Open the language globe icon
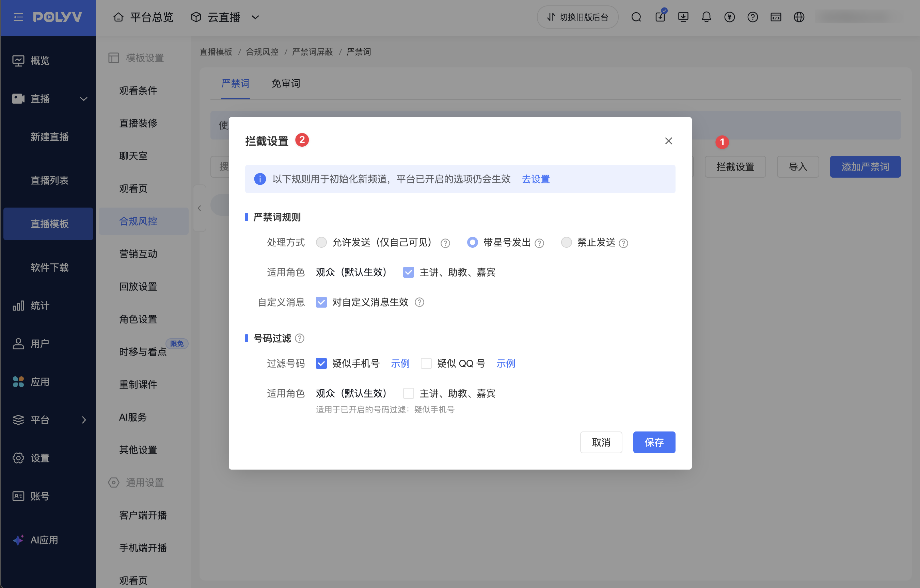 799,17
